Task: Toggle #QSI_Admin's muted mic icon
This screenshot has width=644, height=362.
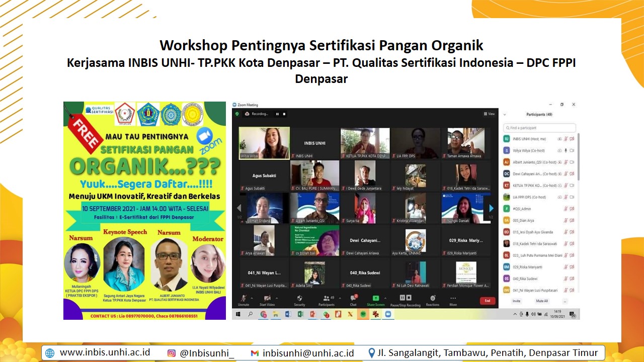Action: [566, 209]
